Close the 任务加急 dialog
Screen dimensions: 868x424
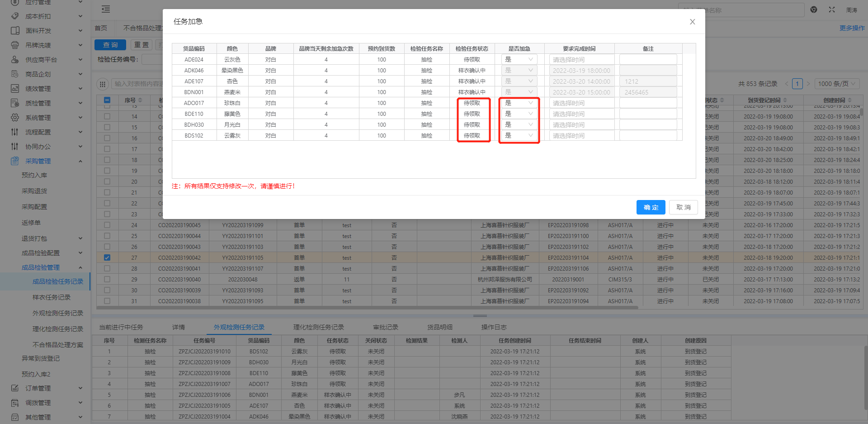coord(692,22)
